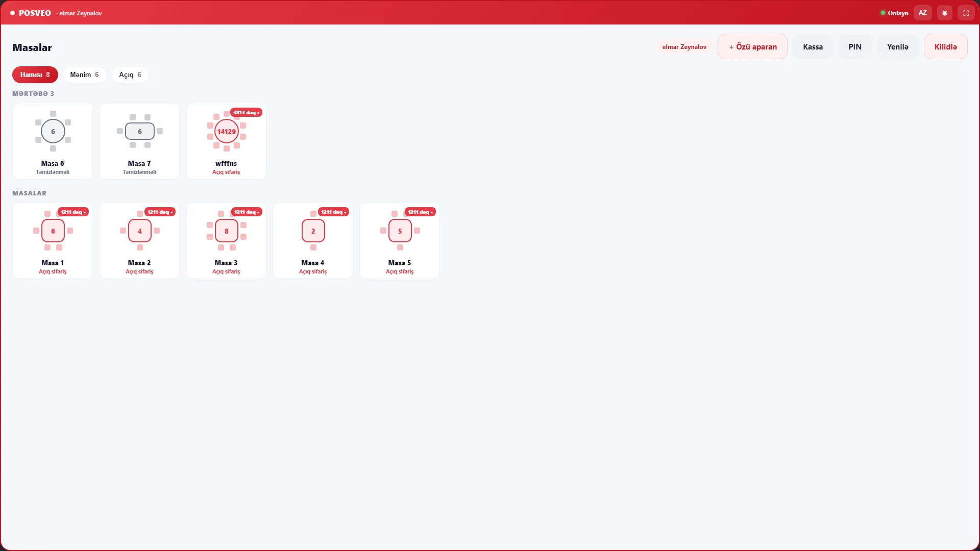This screenshot has height=551, width=980.
Task: Open the Masa 5 table icon
Action: [x=400, y=231]
